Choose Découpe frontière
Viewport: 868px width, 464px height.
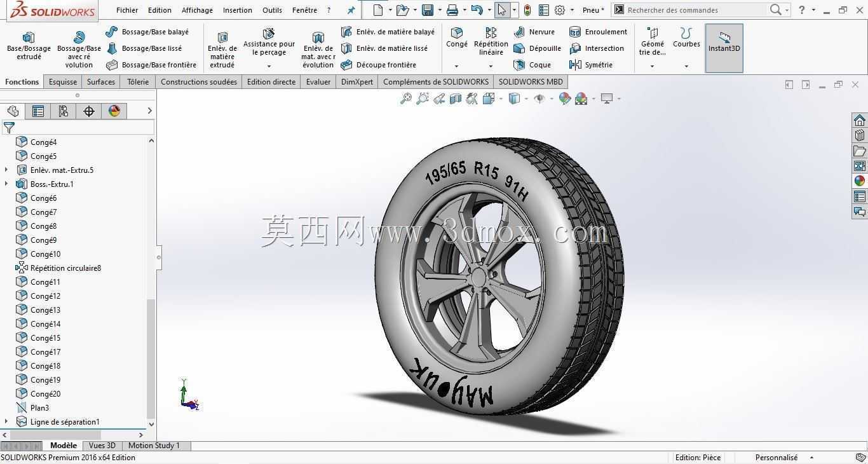(378, 65)
